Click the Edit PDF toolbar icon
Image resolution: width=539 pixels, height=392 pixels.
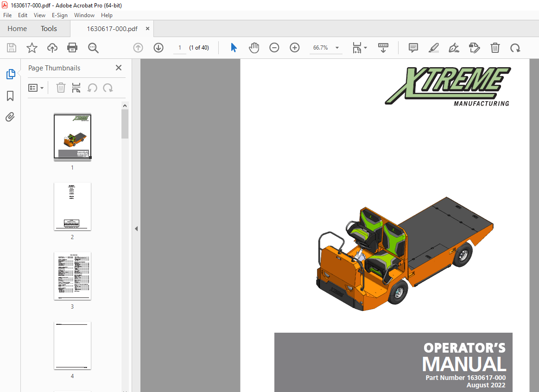pos(475,48)
